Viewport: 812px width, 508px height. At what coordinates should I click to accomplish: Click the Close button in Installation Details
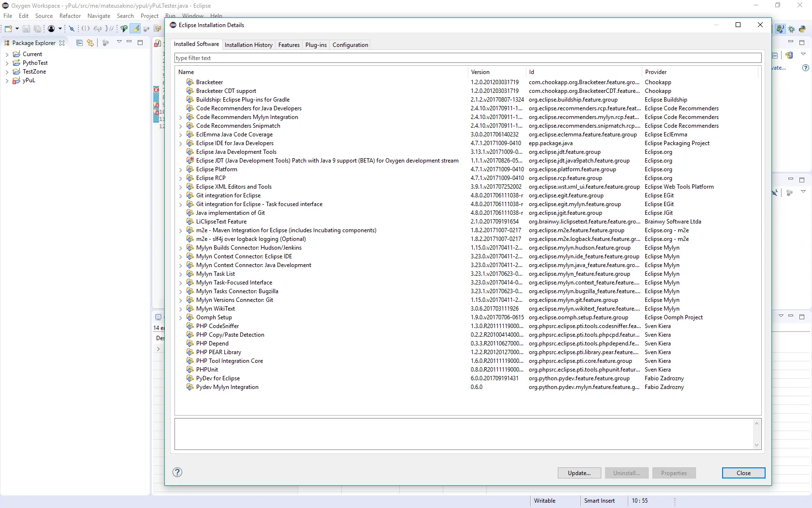[743, 473]
